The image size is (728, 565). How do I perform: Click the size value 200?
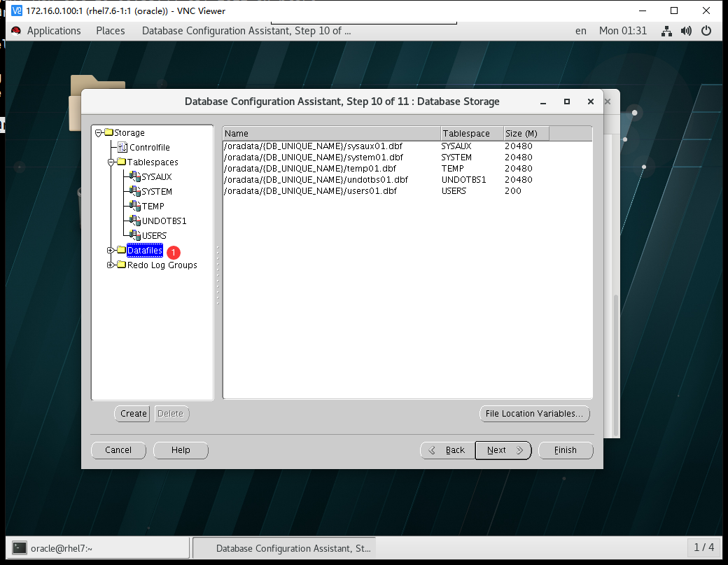tap(513, 191)
